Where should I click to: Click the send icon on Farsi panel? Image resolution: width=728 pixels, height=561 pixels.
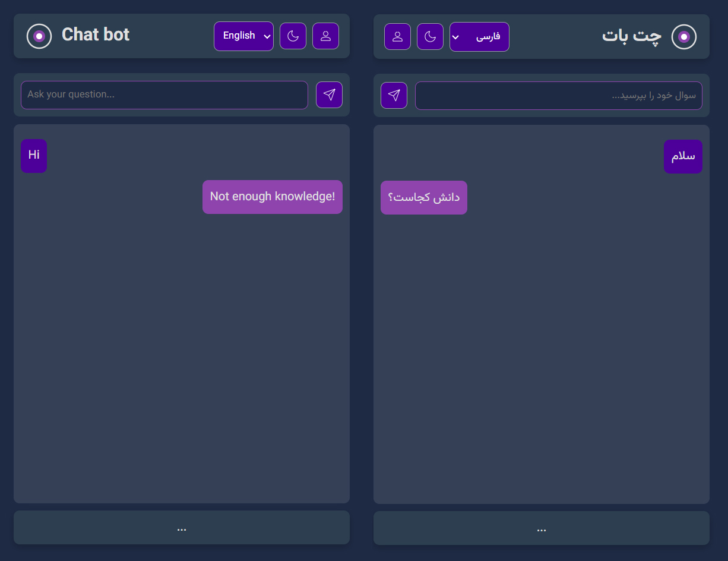pos(394,95)
